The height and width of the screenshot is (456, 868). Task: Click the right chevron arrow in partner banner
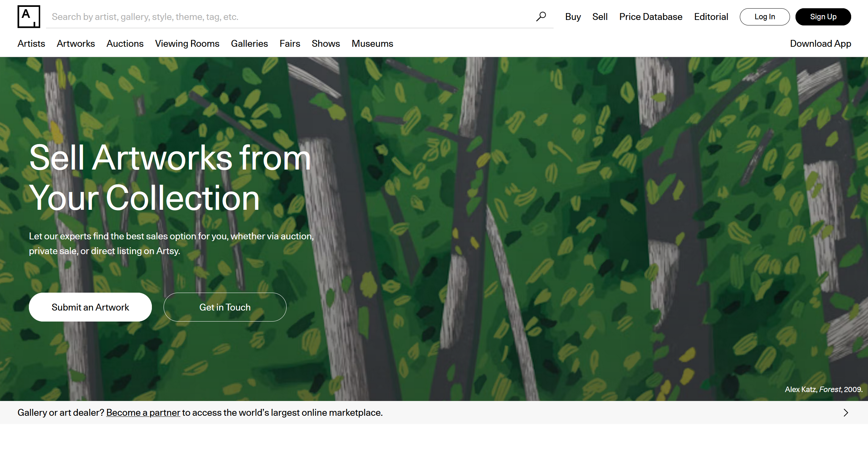point(846,412)
